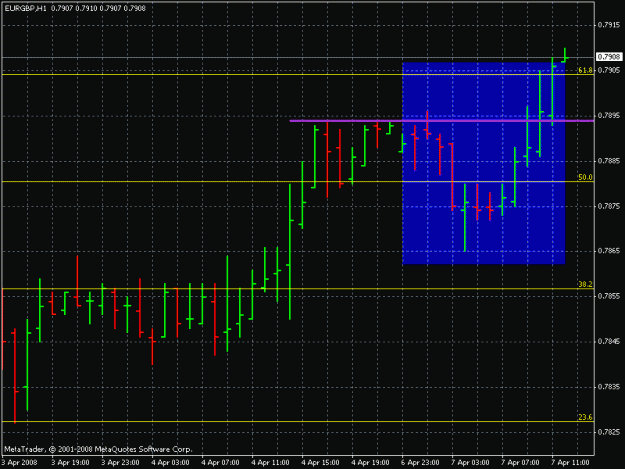
Task: Click the 3 Apr 19:00 time label
Action: pos(70,463)
